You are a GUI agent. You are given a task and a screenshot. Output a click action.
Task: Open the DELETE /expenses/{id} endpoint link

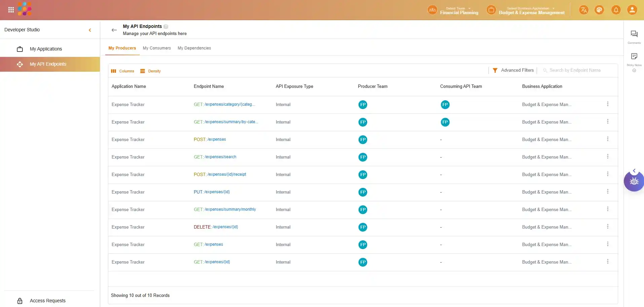(x=225, y=227)
